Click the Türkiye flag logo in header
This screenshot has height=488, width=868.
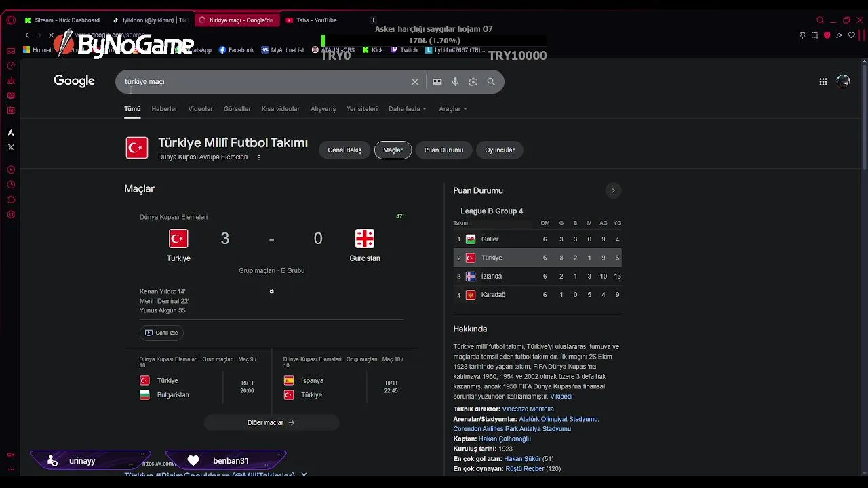(x=137, y=148)
